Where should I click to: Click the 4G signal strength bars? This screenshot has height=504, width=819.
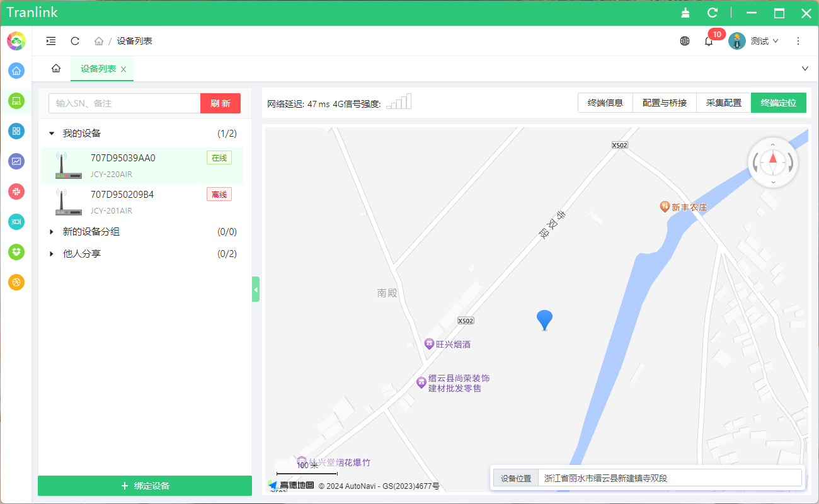point(399,101)
